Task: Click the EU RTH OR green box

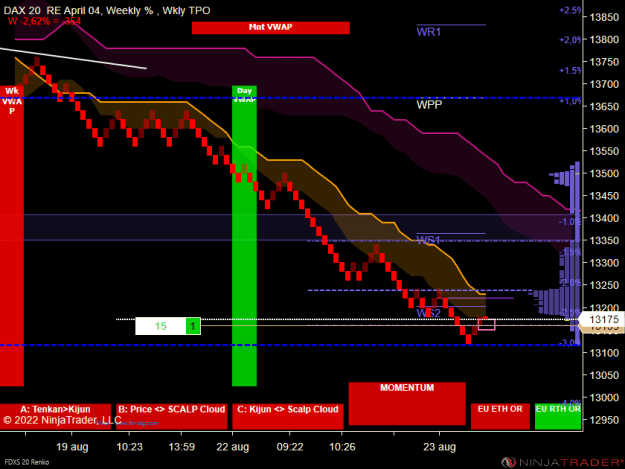Action: [x=558, y=416]
